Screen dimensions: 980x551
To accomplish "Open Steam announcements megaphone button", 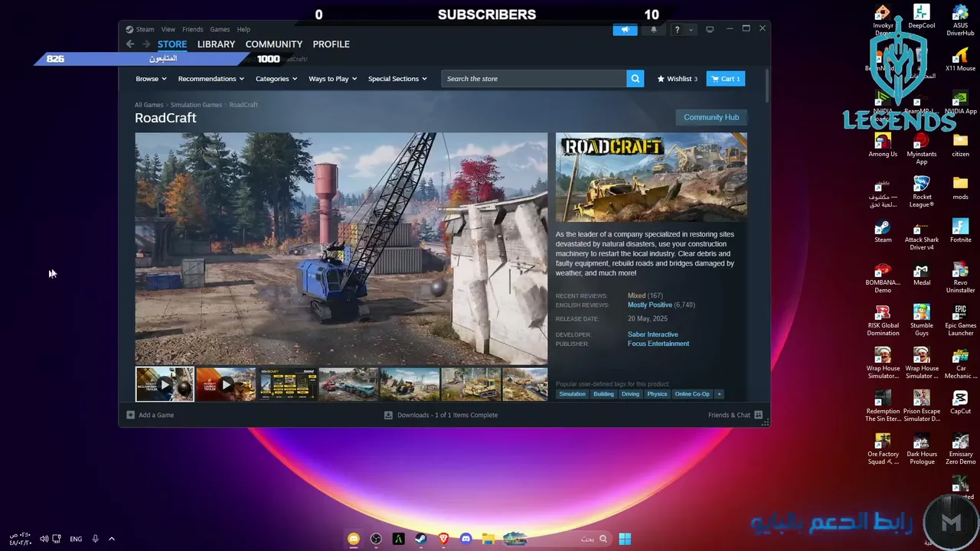I will click(x=625, y=30).
